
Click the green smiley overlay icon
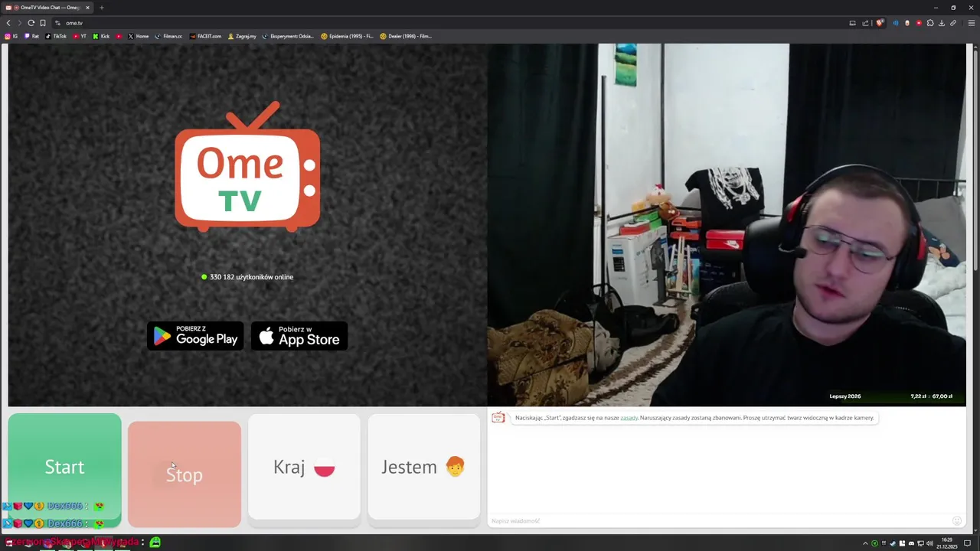(155, 542)
